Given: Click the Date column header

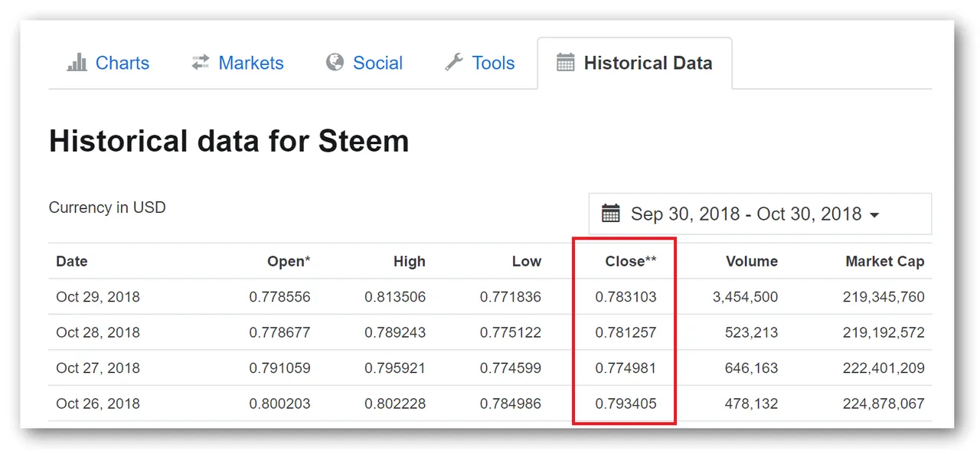Looking at the screenshot, I should pyautogui.click(x=72, y=261).
